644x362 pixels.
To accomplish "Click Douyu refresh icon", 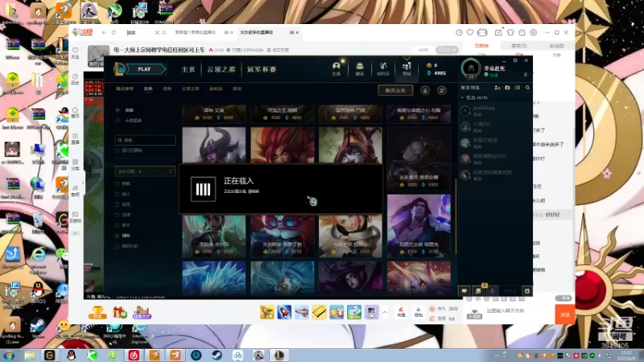I will (114, 32).
